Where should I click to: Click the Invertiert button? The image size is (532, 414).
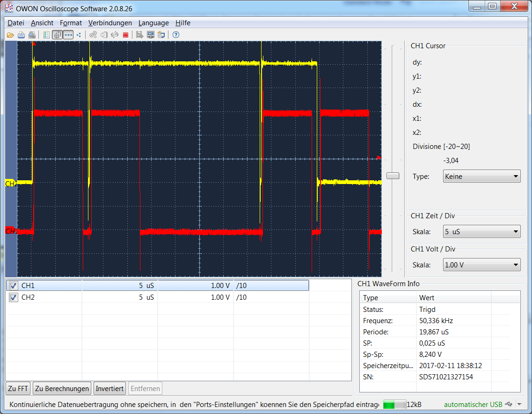(x=109, y=389)
